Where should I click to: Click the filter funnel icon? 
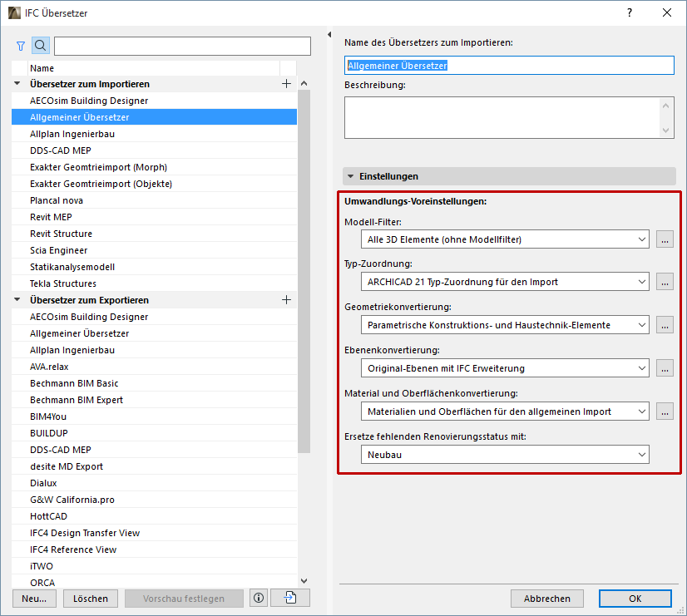[21, 46]
